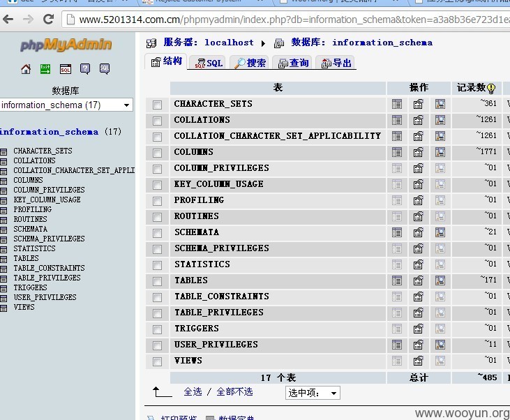Click the ~1771 record count for COLUMNS
This screenshot has width=510, height=420.
[486, 151]
